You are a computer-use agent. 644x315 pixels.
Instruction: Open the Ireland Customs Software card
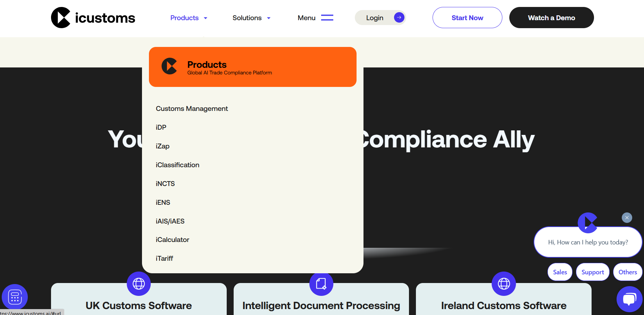[x=504, y=300]
